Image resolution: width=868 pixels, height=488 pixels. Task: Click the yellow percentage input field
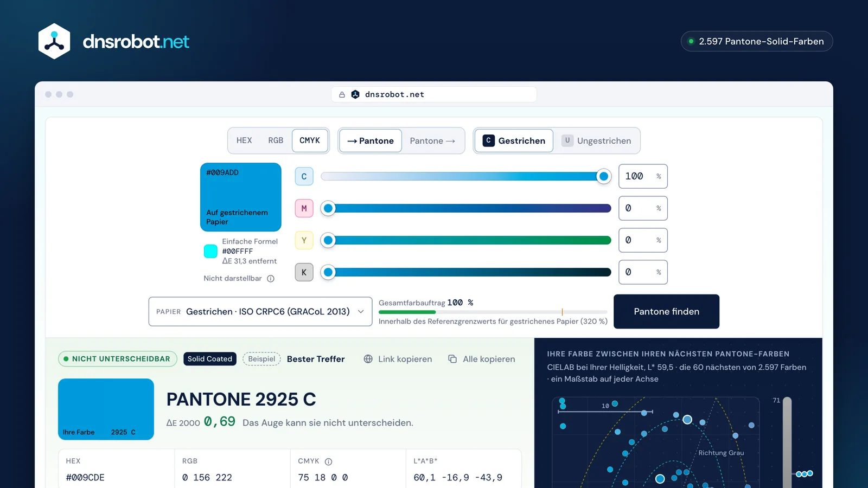643,240
